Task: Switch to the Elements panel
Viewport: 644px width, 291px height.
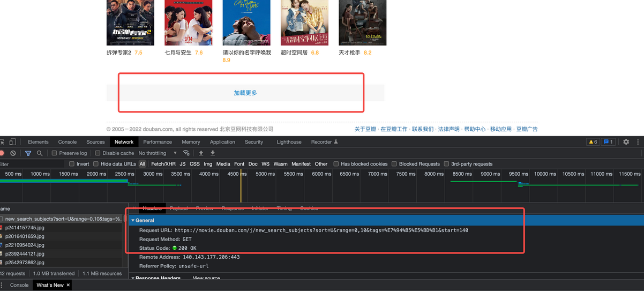Action: tap(38, 142)
